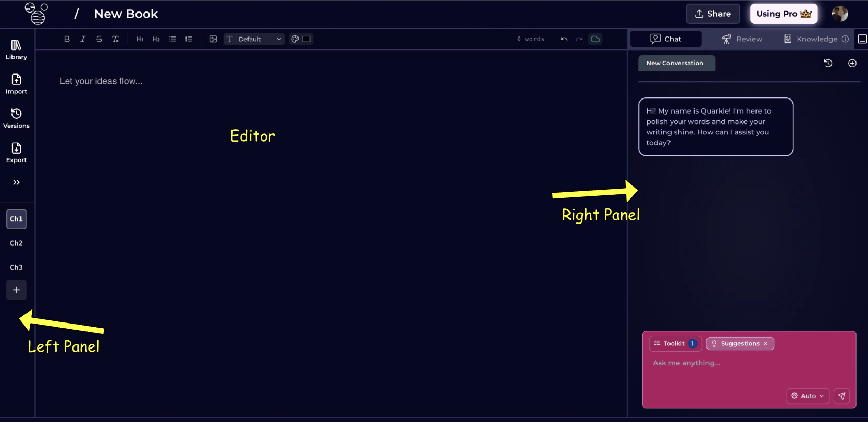Open the editor theme palette
The width and height of the screenshot is (868, 422).
coord(295,39)
